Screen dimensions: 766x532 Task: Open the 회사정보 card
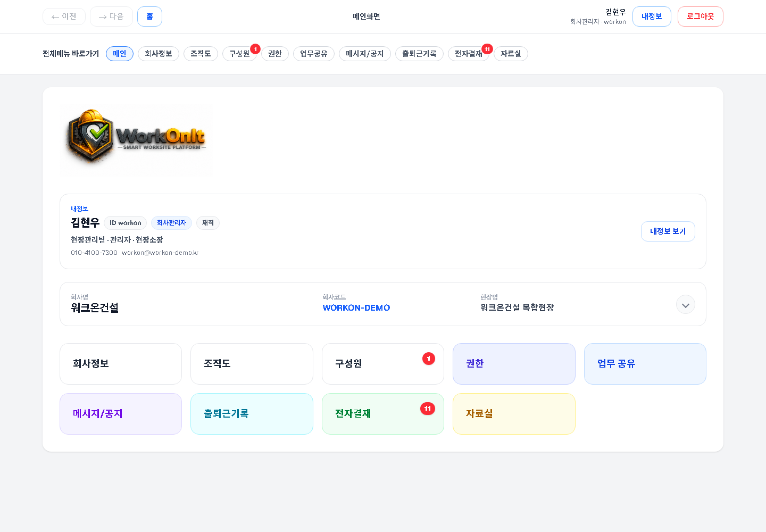click(x=121, y=364)
